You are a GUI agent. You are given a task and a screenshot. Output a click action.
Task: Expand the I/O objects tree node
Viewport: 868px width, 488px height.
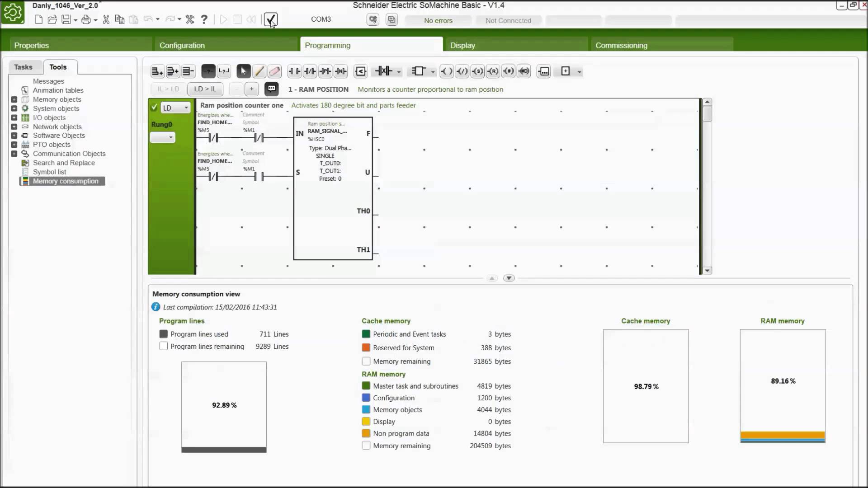click(14, 117)
